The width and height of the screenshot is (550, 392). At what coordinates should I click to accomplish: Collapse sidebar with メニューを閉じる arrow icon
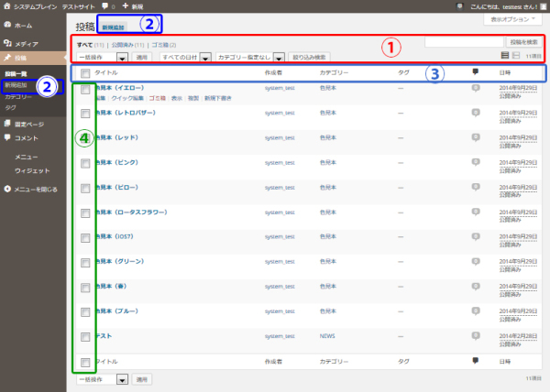[x=8, y=189]
